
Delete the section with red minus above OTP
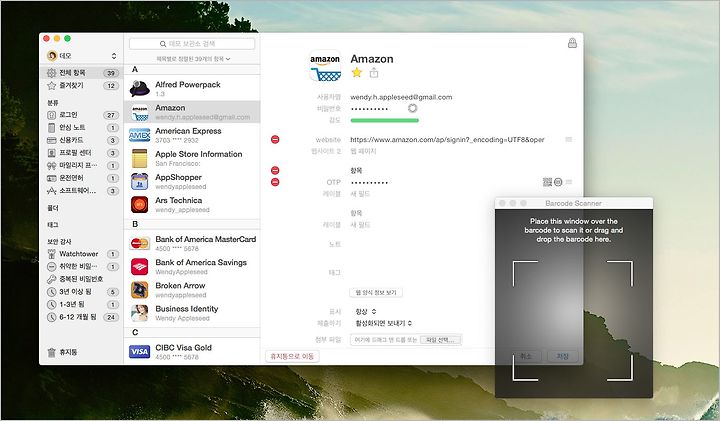click(x=275, y=170)
